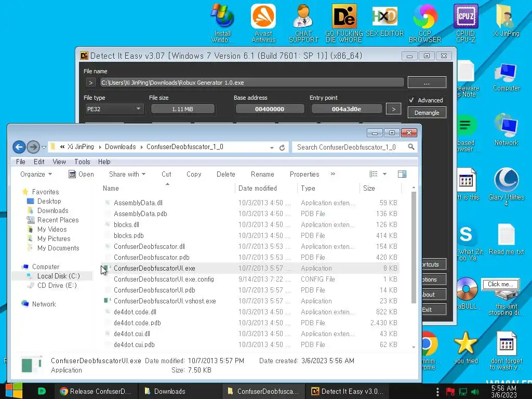
Task: Click the Open toolbar button
Action: (x=82, y=174)
